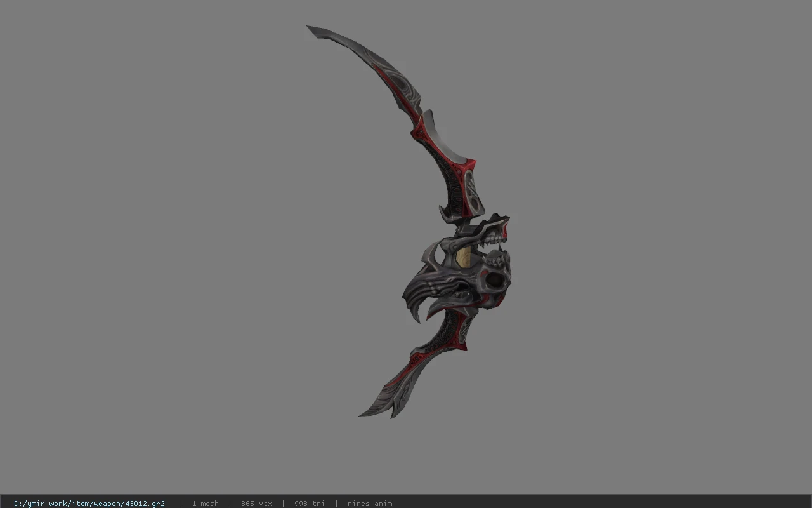Click the file path D:/ymir work/item/weapon/43012.gr2
The image size is (812, 508).
89,504
